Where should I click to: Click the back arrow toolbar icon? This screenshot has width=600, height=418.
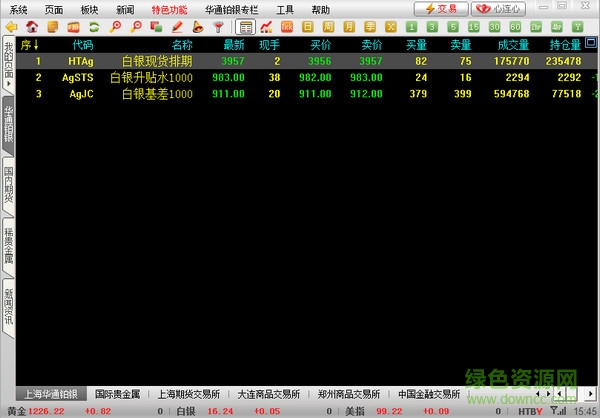[x=11, y=27]
